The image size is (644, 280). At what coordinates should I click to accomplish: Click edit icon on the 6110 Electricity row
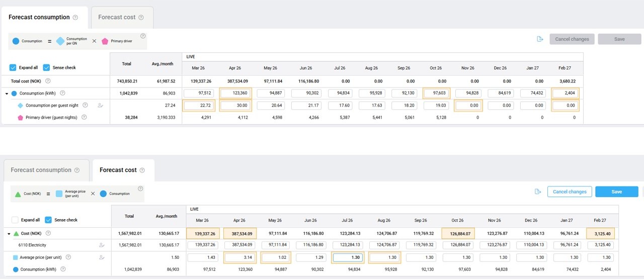coord(102,245)
